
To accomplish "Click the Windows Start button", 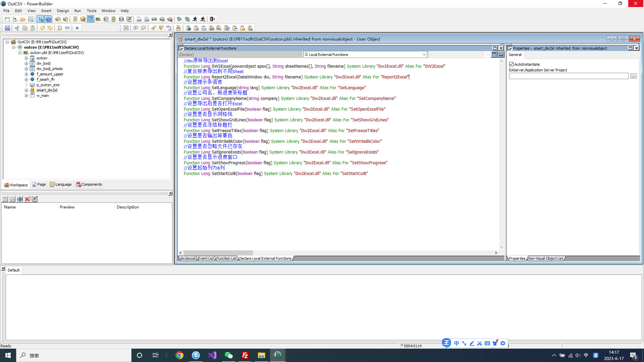I will coord(8,355).
